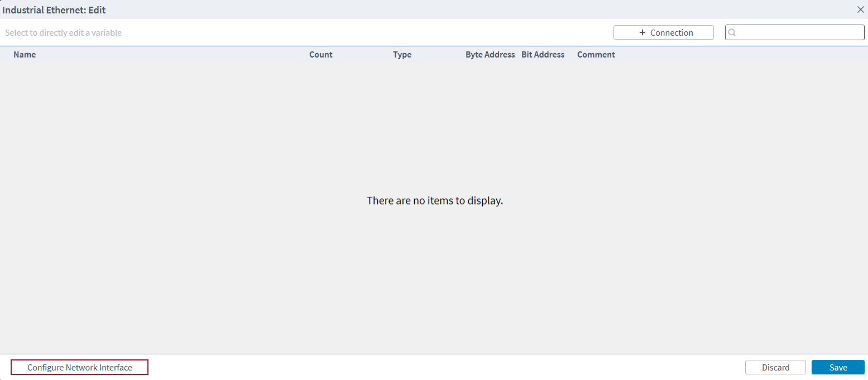Close the Industrial Ethernet Edit dialog

(860, 9)
